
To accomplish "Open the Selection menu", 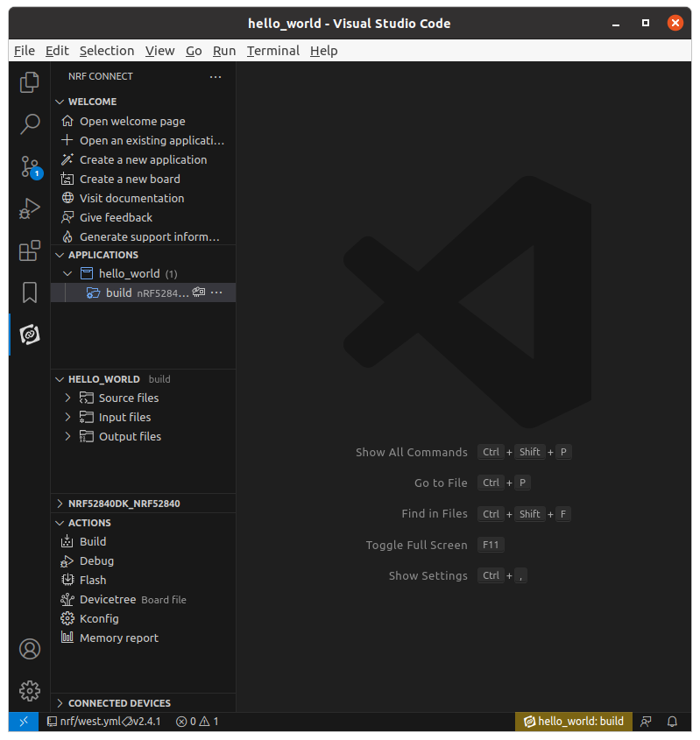I will pos(107,51).
